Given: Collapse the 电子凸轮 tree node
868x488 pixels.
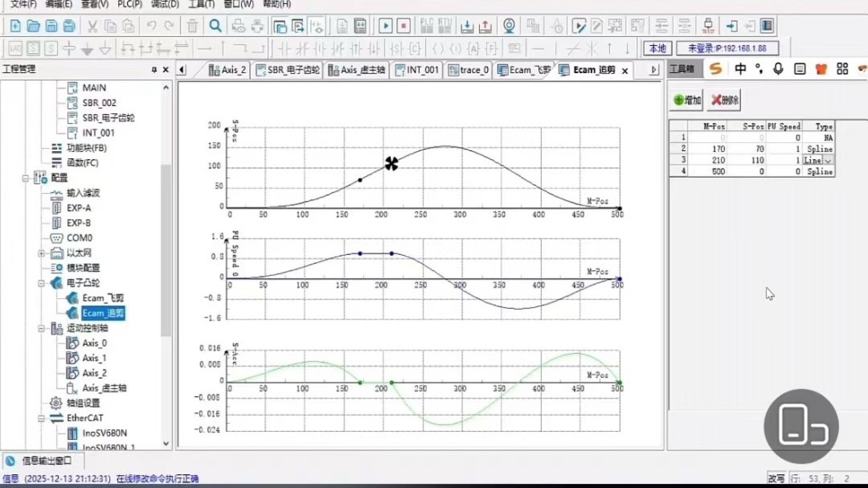Looking at the screenshot, I should (41, 283).
